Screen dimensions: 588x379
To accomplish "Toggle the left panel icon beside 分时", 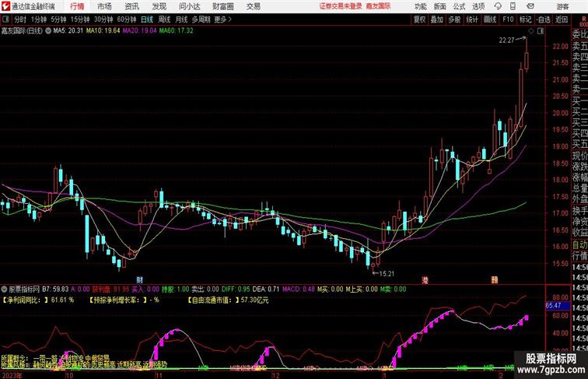I will 5,19.
